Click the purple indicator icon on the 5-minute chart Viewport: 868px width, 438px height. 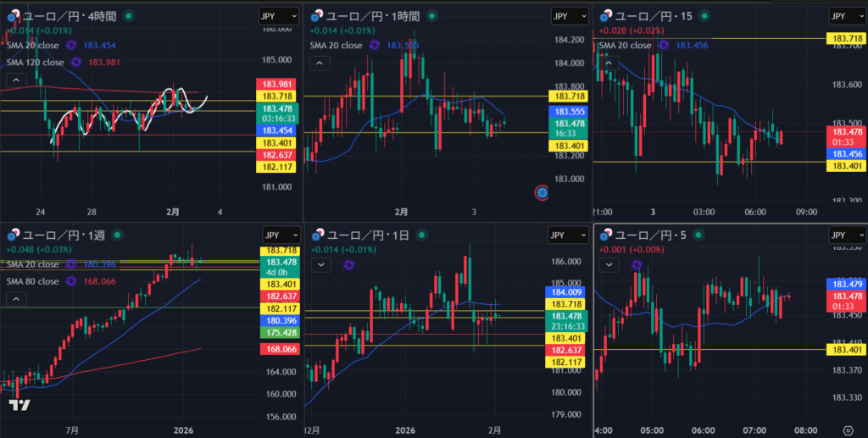637,265
